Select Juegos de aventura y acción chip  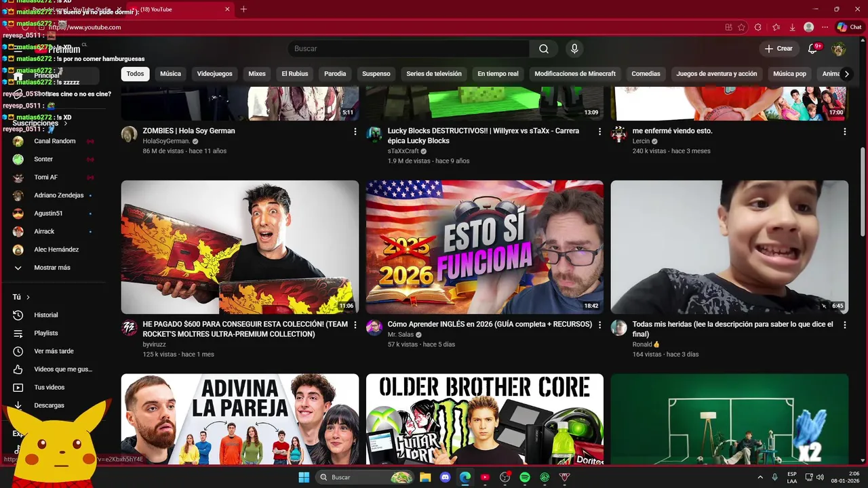[717, 74]
